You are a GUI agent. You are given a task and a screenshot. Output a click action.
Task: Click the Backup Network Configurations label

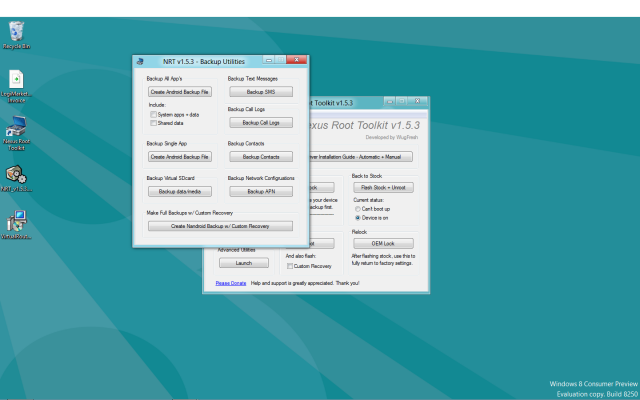point(261,178)
